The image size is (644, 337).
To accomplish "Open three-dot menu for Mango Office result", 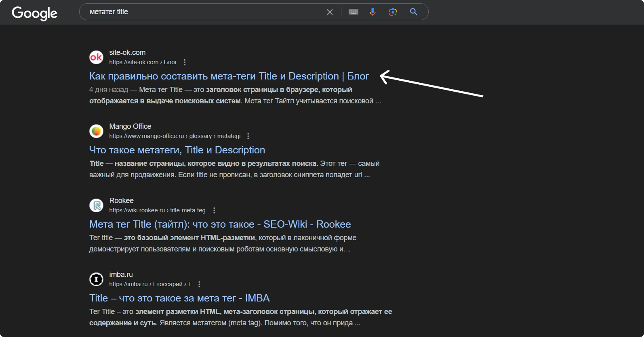I will (248, 136).
